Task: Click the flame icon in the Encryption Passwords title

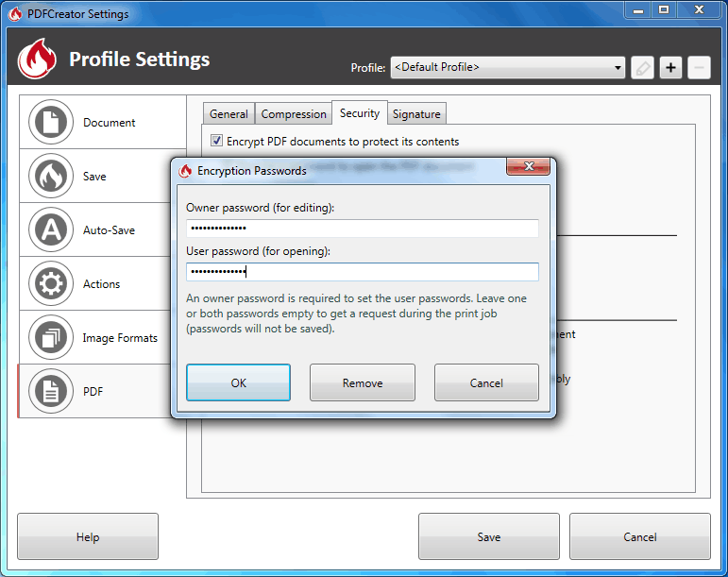Action: pyautogui.click(x=185, y=171)
